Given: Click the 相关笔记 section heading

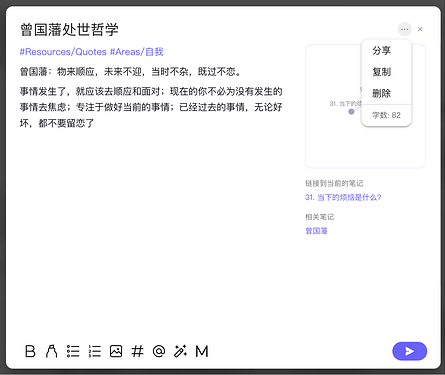Looking at the screenshot, I should (319, 217).
